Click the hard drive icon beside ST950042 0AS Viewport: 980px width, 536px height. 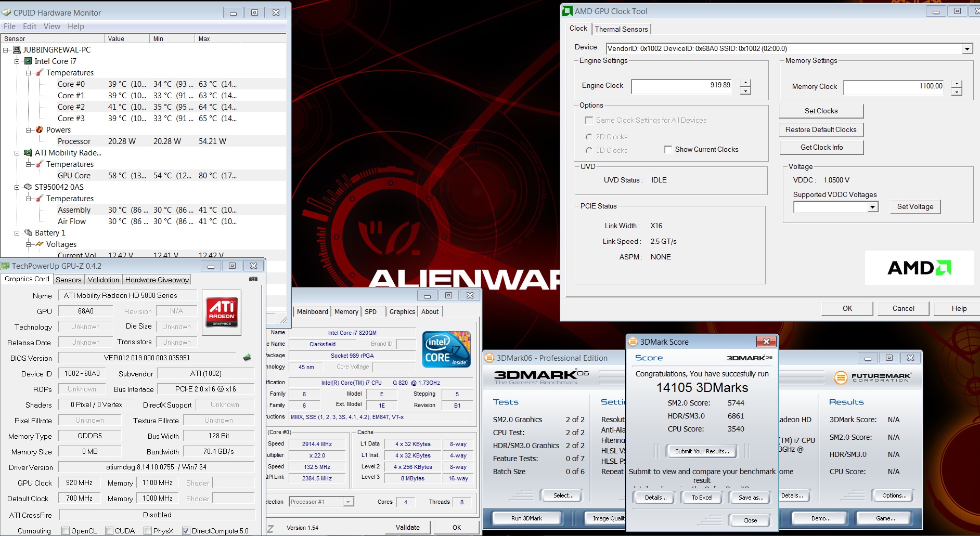29,187
